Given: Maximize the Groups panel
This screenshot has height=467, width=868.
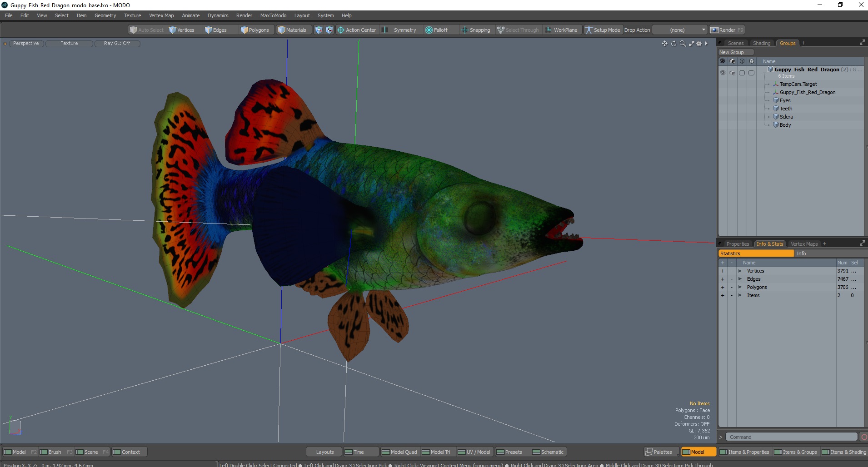Looking at the screenshot, I should [862, 43].
